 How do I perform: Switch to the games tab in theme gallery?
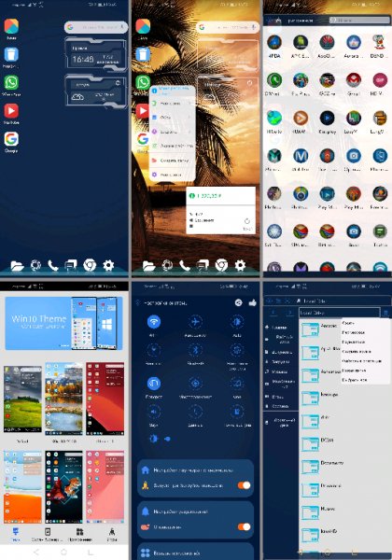[x=112, y=534]
